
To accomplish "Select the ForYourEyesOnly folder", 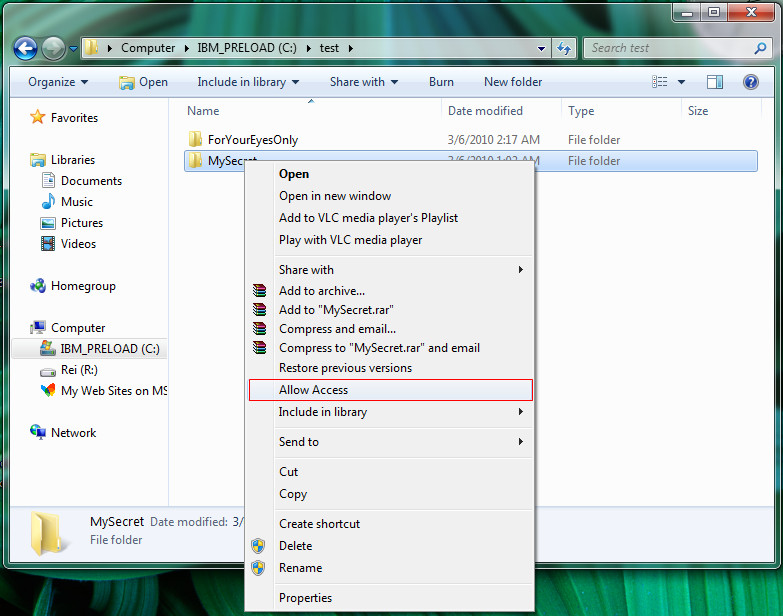I will pos(253,140).
